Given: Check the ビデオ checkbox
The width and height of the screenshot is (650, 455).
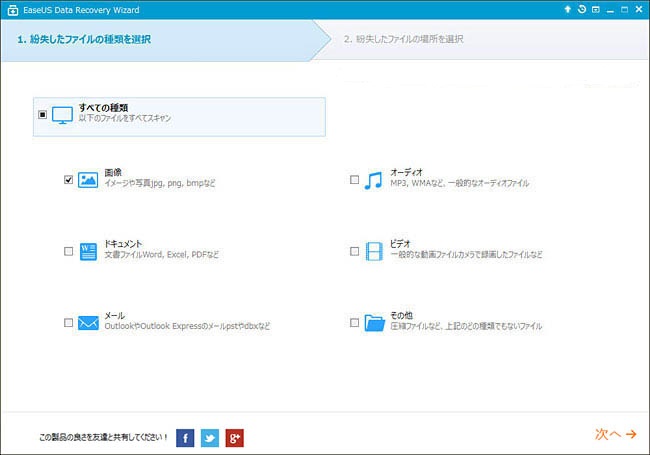Looking at the screenshot, I should click(x=354, y=251).
